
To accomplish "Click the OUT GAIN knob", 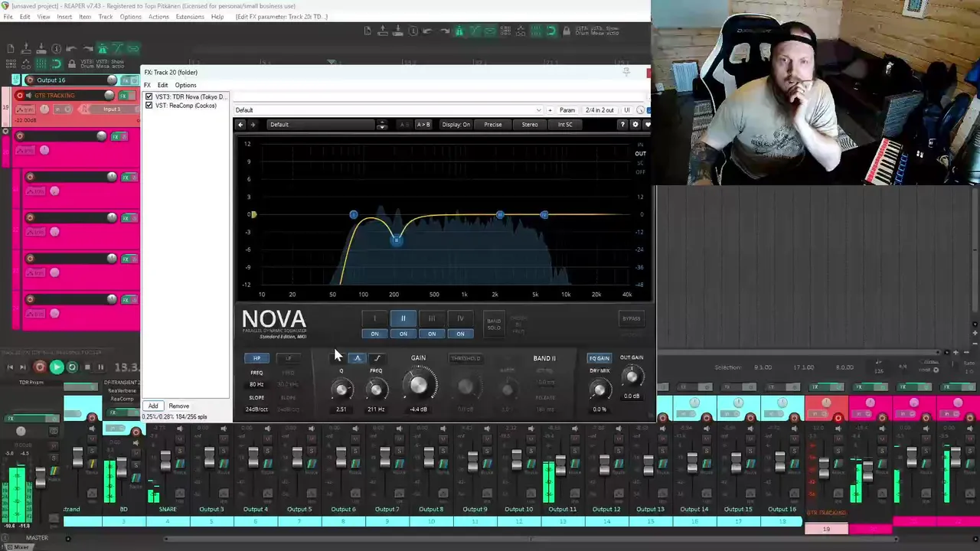I will pos(632,377).
